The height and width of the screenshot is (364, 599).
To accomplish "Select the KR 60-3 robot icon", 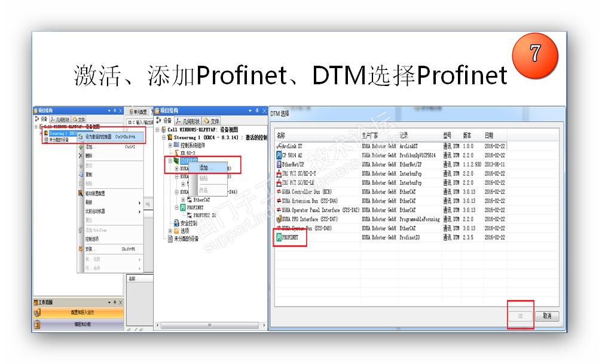I will pyautogui.click(x=176, y=153).
